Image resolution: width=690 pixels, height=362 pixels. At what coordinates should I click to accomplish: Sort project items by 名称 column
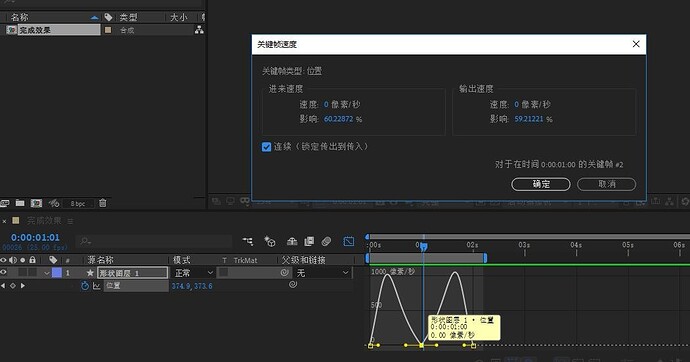[20, 17]
